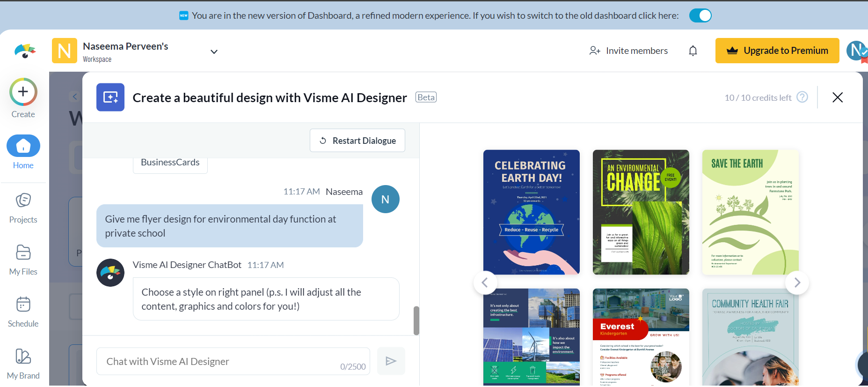The width and height of the screenshot is (868, 387).
Task: Expand the workspace dropdown chevron
Action: pos(214,52)
